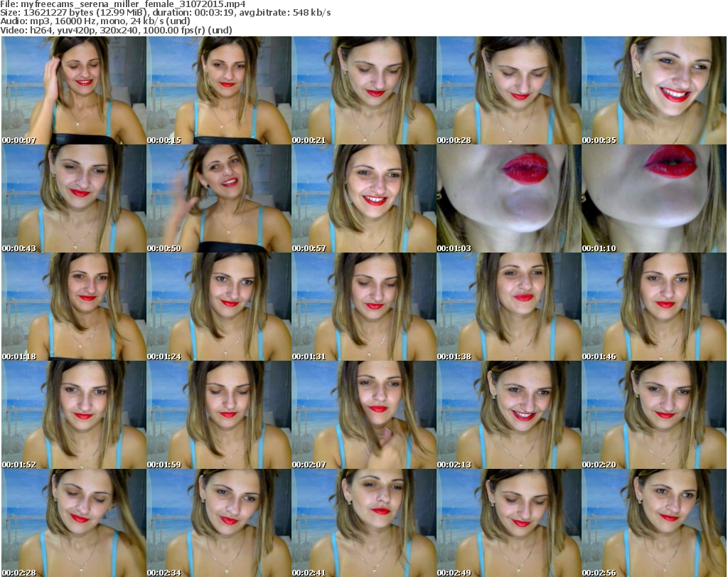Viewport: 728px width, 577px height.
Task: Choose the thumbnail stamped 00:01:38
Action: 509,307
